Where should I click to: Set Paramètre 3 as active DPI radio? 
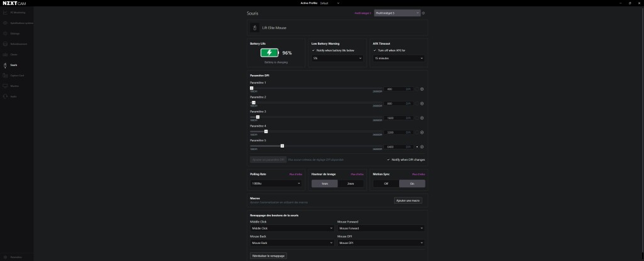pos(417,118)
